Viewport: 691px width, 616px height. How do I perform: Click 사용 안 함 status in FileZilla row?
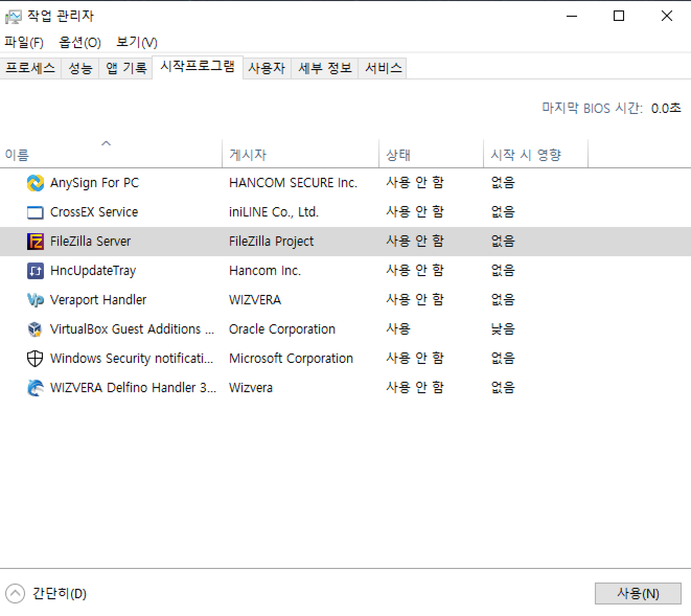[415, 241]
